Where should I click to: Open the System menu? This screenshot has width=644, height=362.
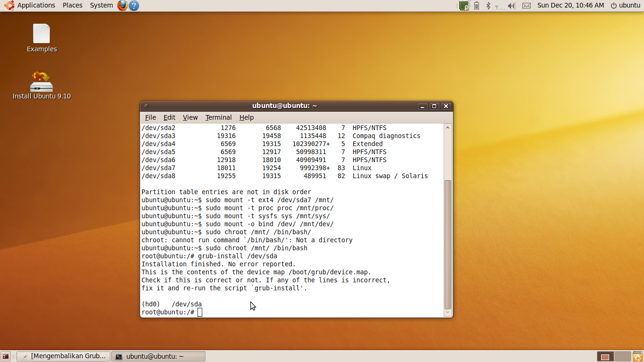[101, 5]
